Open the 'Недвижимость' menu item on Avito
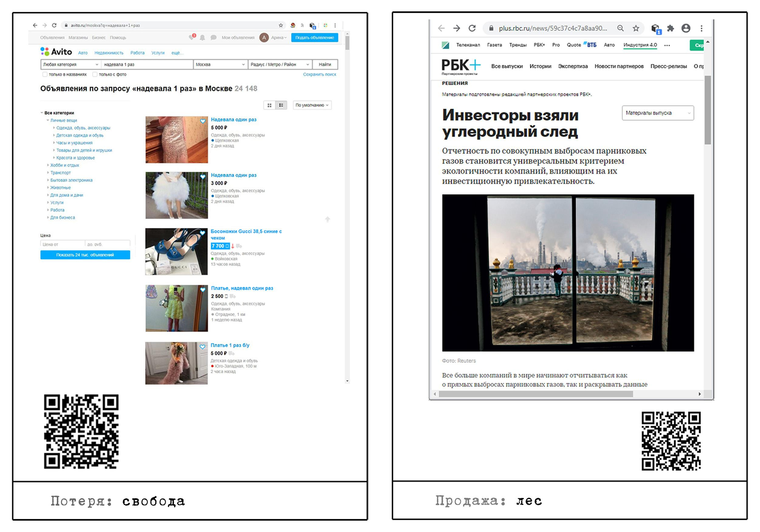 coord(109,53)
